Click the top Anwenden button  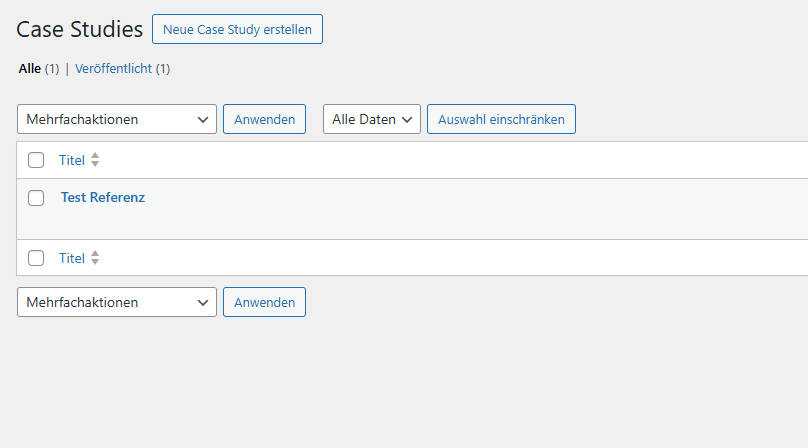[264, 119]
